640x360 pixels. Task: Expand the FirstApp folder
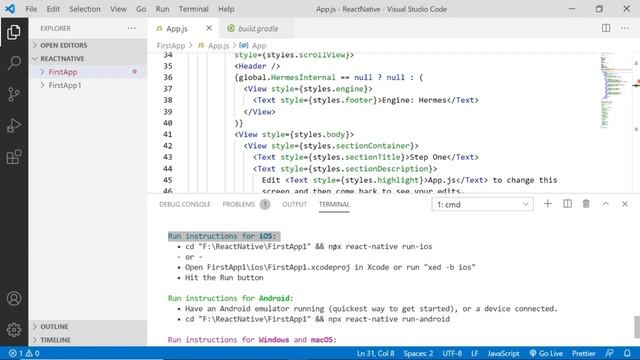tap(89, 72)
